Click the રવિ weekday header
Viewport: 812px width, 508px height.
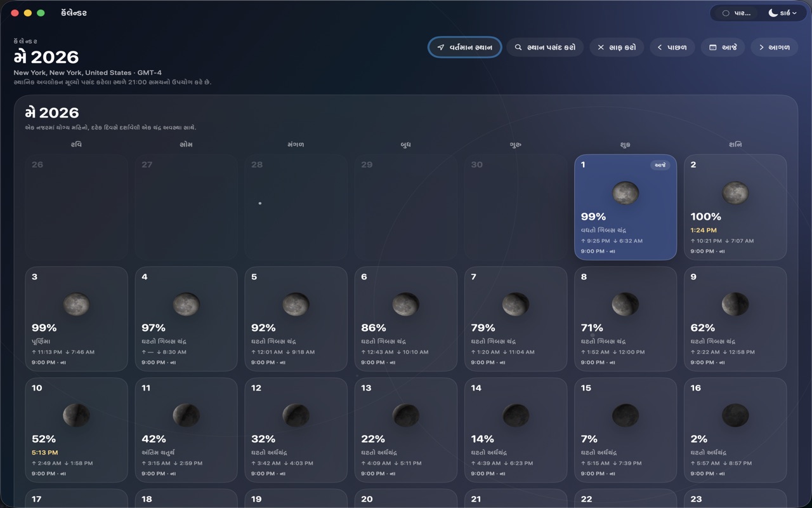(76, 145)
